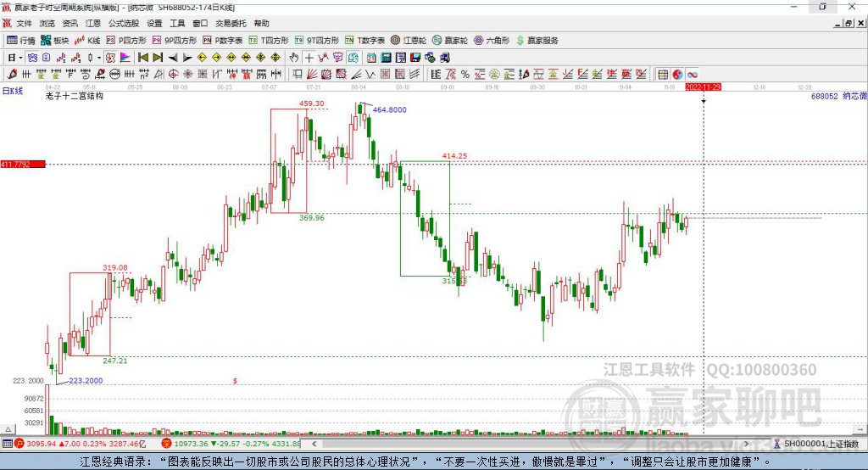Select the hand pan tool

pyautogui.click(x=294, y=58)
